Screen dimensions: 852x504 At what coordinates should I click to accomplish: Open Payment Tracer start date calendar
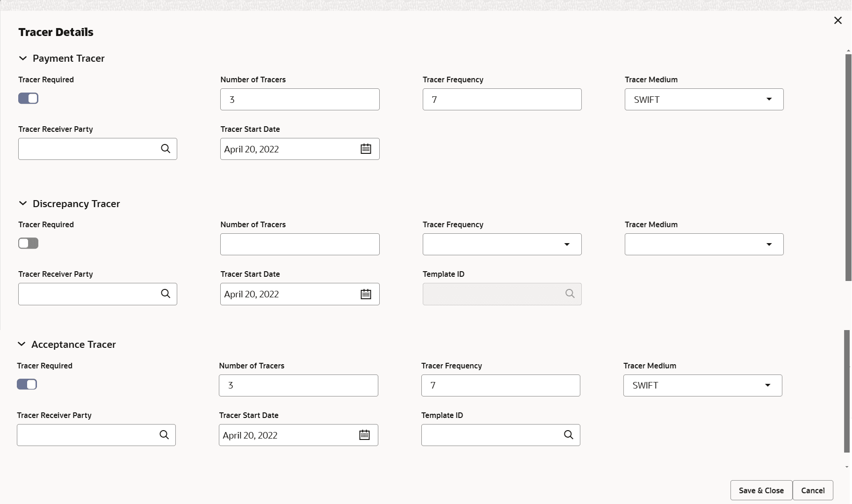click(x=366, y=149)
